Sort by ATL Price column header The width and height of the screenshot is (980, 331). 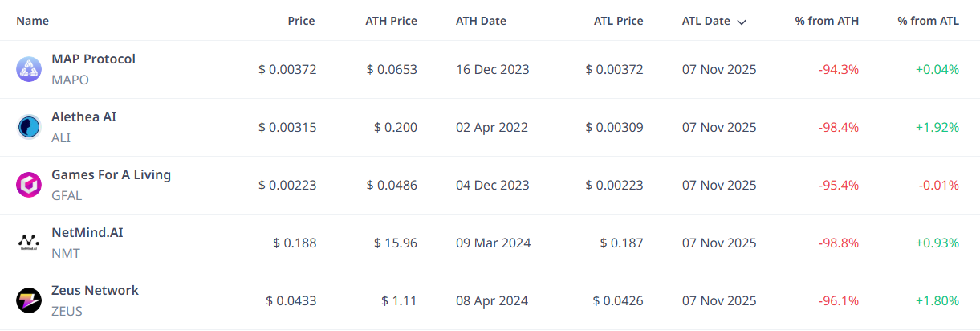(618, 21)
